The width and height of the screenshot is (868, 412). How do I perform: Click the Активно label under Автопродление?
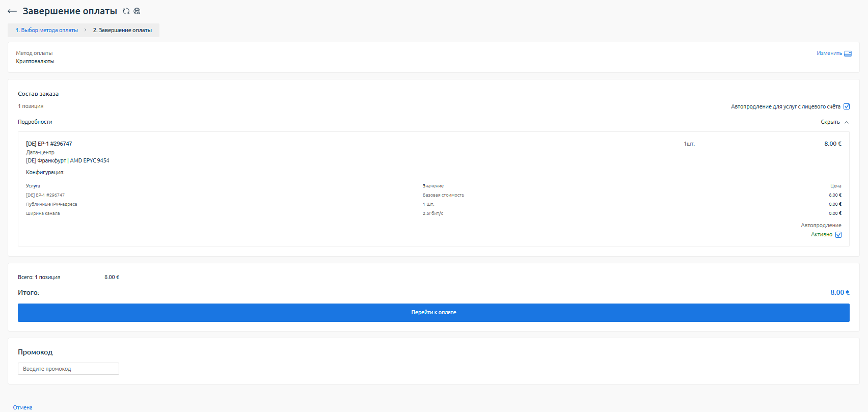click(821, 235)
